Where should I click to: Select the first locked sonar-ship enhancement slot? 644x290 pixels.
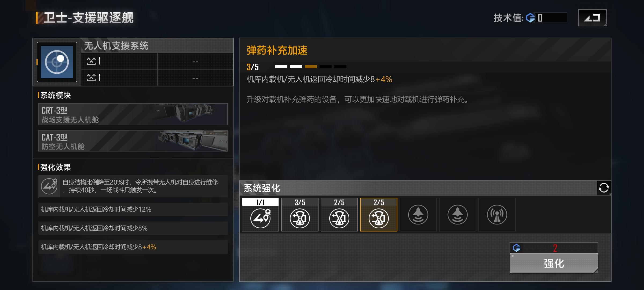pyautogui.click(x=418, y=215)
